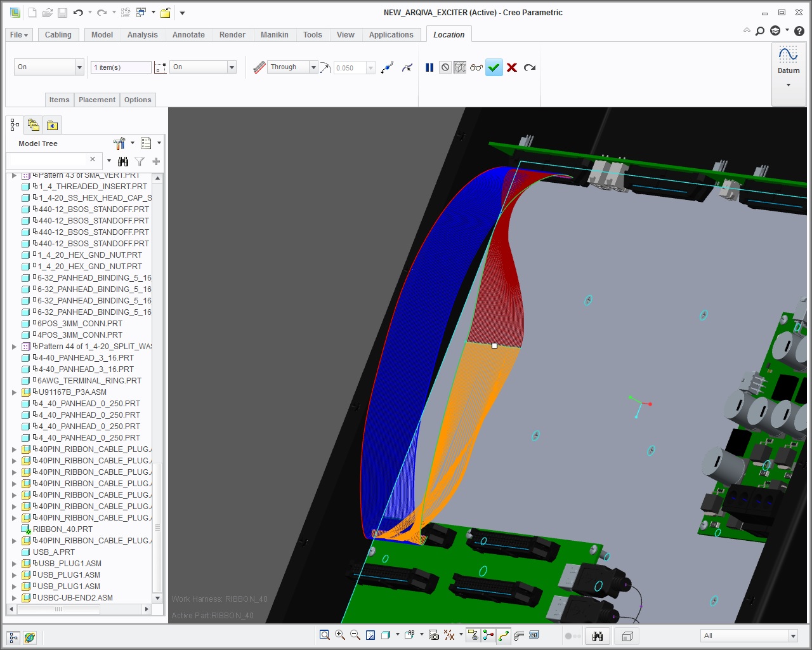This screenshot has width=812, height=650.
Task: Open the Items panel button
Action: [x=60, y=100]
